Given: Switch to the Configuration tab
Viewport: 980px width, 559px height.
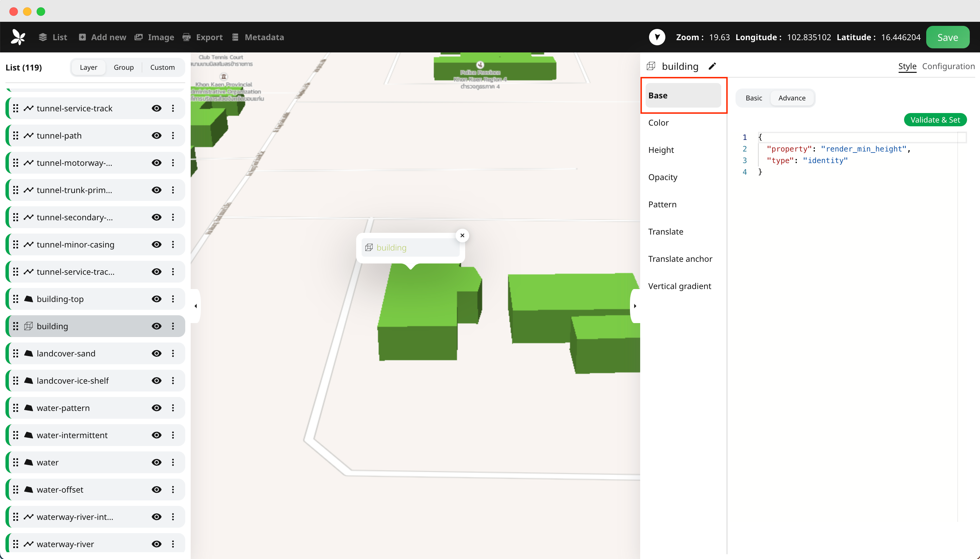Looking at the screenshot, I should pyautogui.click(x=948, y=66).
